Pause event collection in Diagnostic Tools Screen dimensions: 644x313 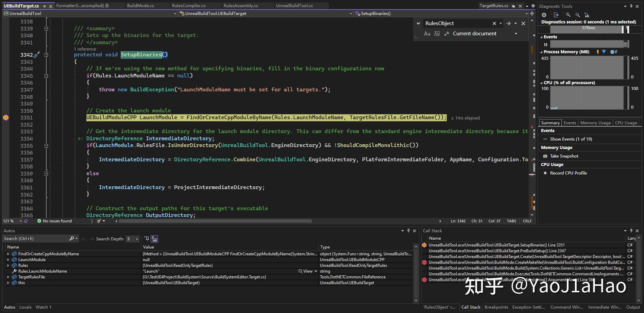coord(546,44)
